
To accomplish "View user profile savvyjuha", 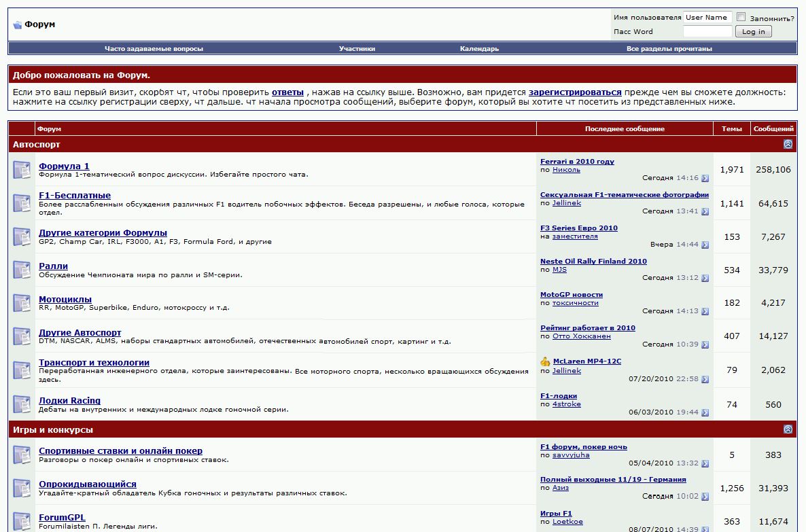I will [x=571, y=455].
